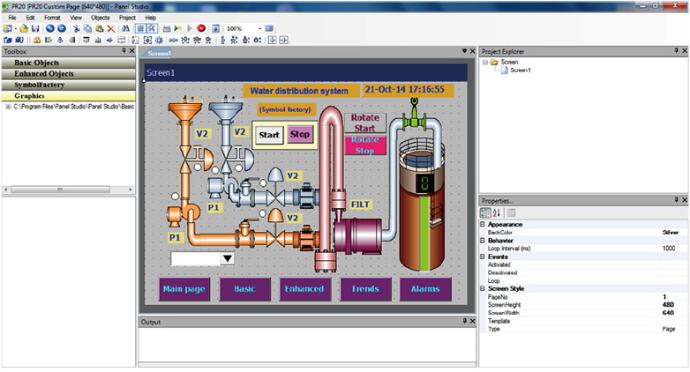Click the binoculars Find icon
The image size is (690, 372).
coord(125,28)
